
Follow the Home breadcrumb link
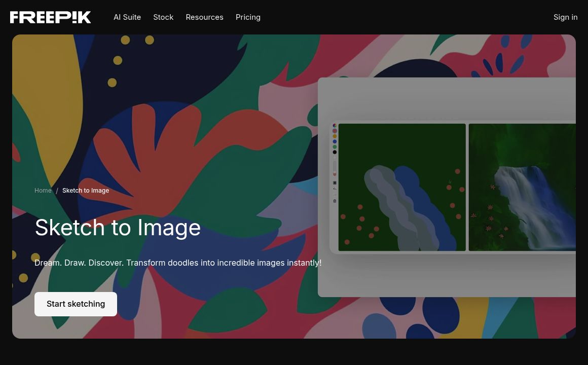[43, 191]
